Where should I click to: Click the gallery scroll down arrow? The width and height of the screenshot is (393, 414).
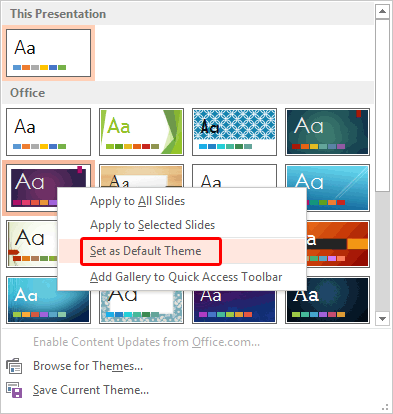[x=382, y=319]
